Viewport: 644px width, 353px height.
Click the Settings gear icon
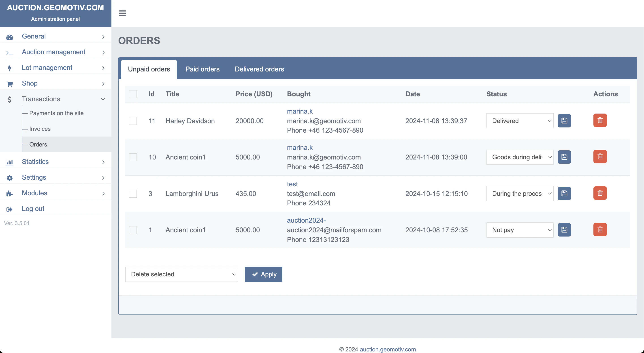point(9,178)
